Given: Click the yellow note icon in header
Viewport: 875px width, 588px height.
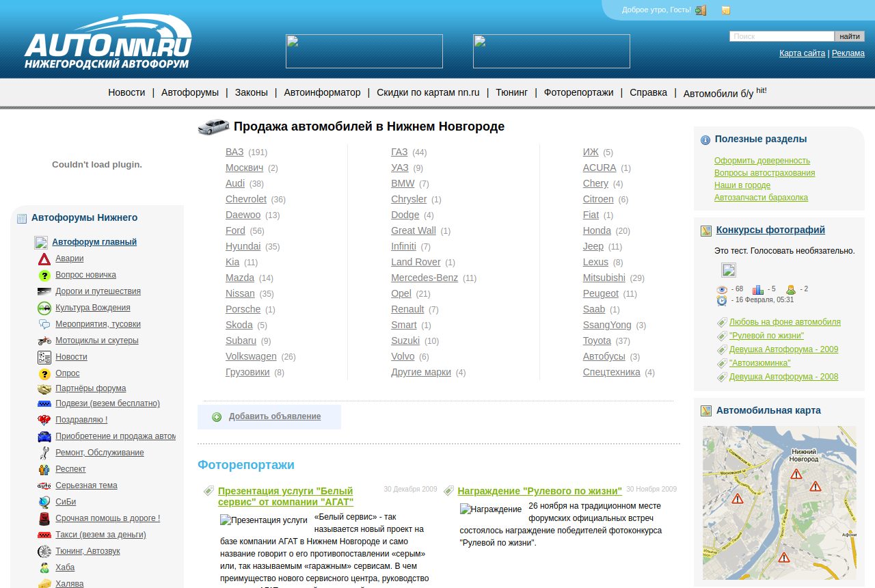Looking at the screenshot, I should 726,10.
